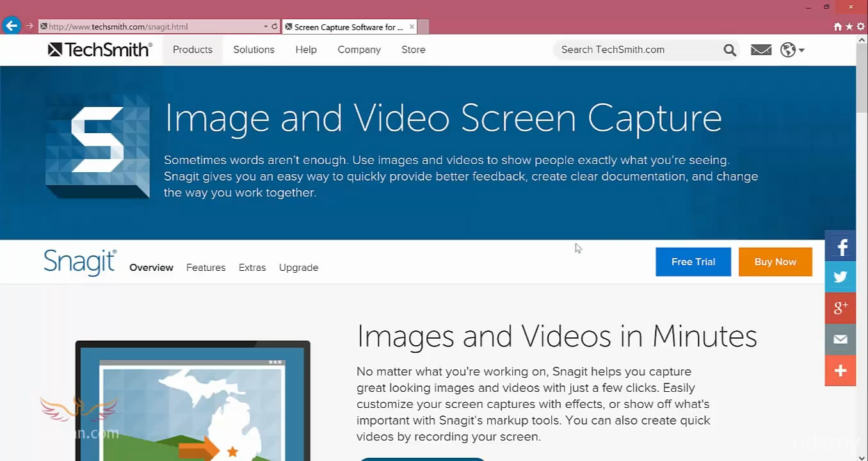
Task: Open browser Tools gear icon
Action: [x=860, y=26]
